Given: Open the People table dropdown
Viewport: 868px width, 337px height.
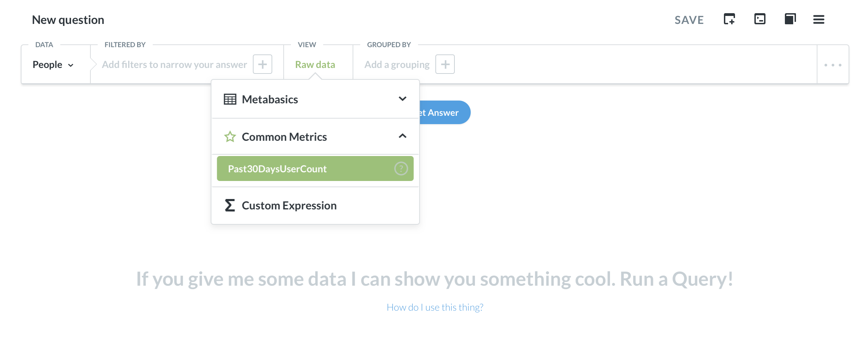Looking at the screenshot, I should click(53, 65).
